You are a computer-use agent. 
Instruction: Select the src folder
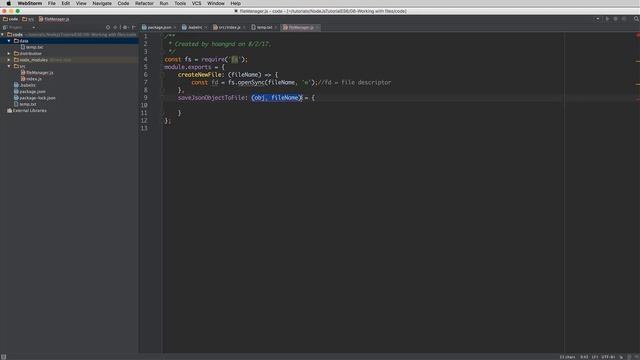20,66
